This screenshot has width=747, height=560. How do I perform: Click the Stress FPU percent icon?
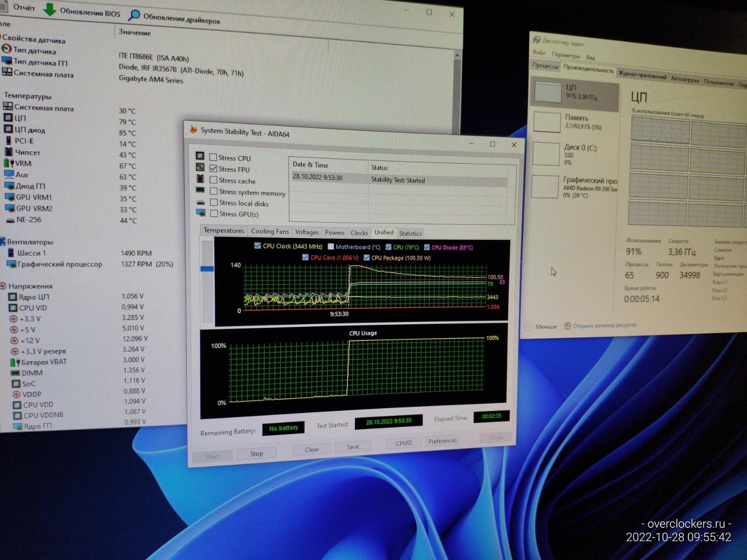200,167
